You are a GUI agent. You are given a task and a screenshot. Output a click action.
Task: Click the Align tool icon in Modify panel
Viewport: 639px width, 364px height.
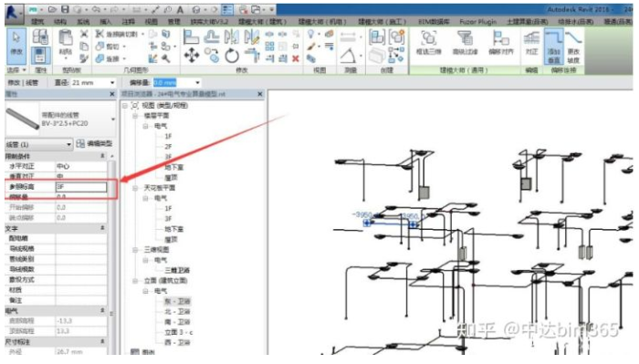[191, 37]
